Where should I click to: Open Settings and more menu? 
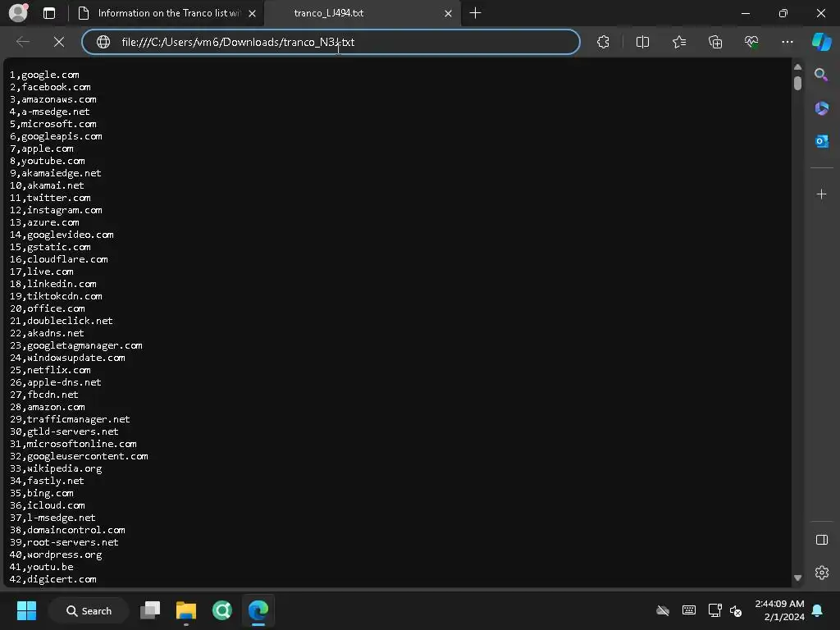click(x=787, y=42)
